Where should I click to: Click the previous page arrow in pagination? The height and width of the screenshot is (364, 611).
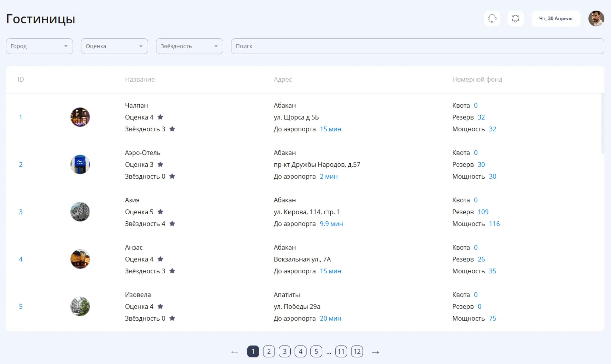(x=235, y=352)
